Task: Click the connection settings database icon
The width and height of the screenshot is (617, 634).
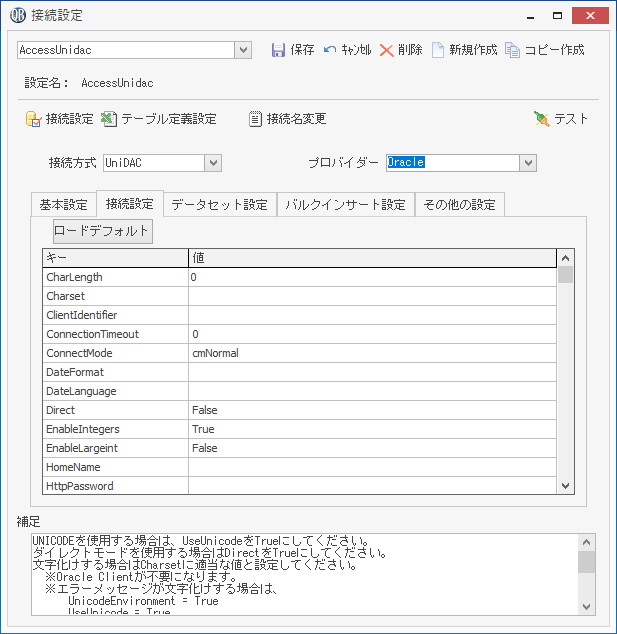Action: coord(34,119)
